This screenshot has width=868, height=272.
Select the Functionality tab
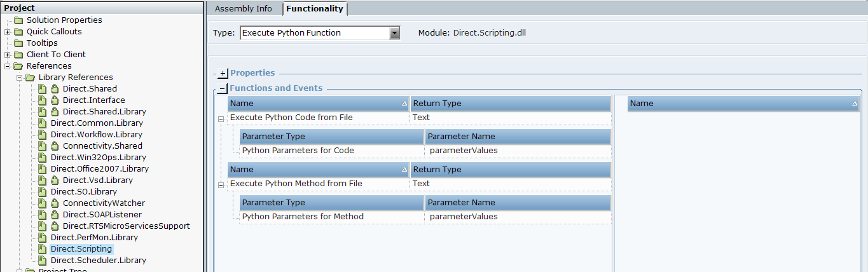[314, 9]
